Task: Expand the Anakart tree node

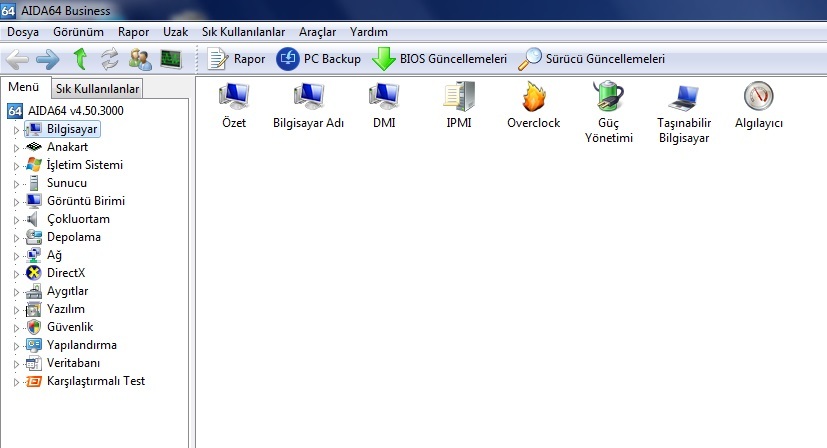Action: pyautogui.click(x=16, y=148)
